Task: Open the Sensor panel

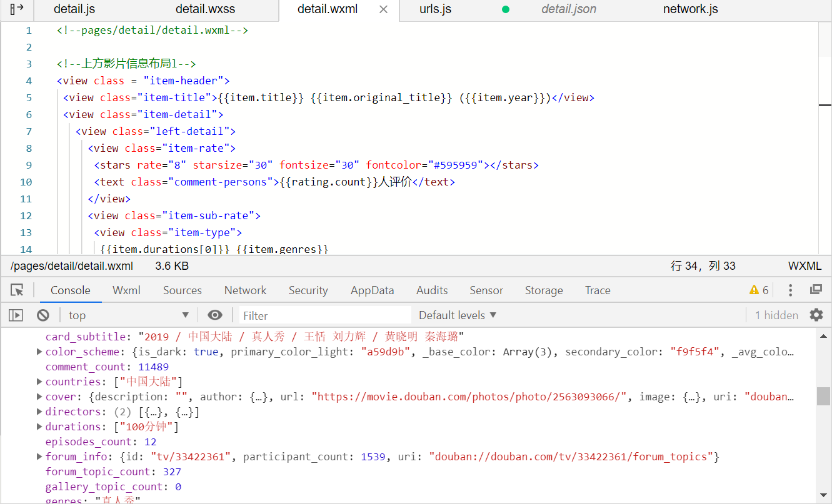Action: click(486, 290)
